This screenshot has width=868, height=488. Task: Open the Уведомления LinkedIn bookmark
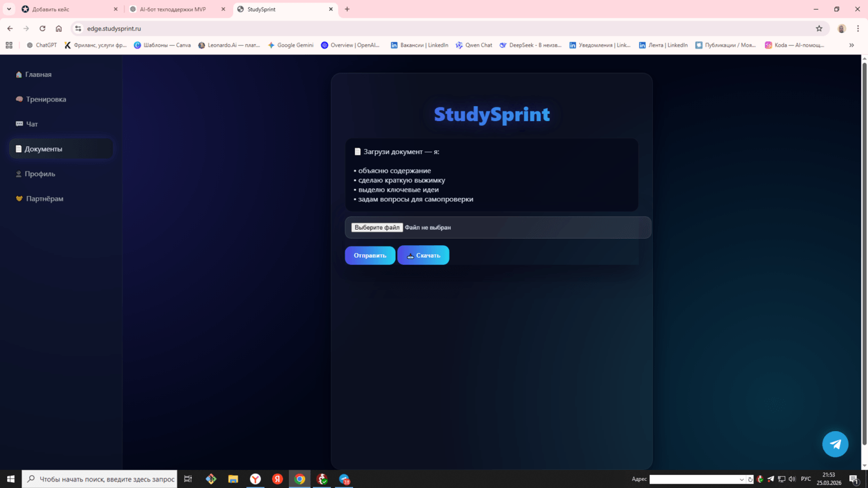point(600,45)
